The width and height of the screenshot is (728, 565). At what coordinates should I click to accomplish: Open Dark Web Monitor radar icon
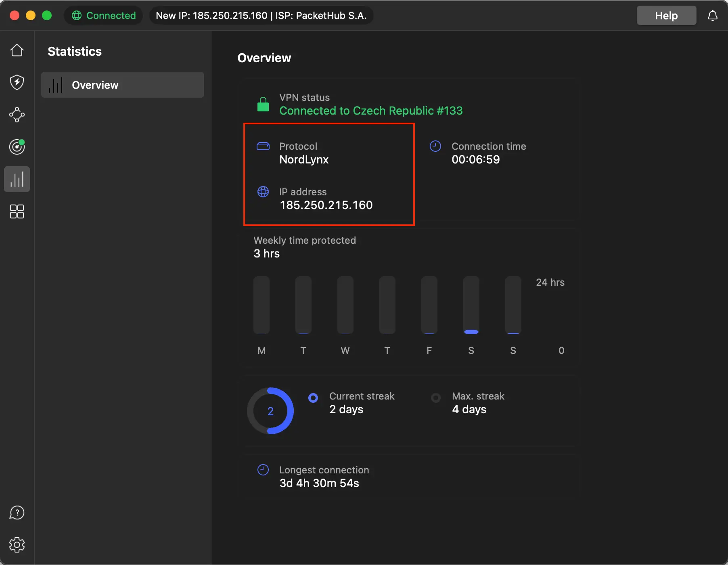pos(17,147)
